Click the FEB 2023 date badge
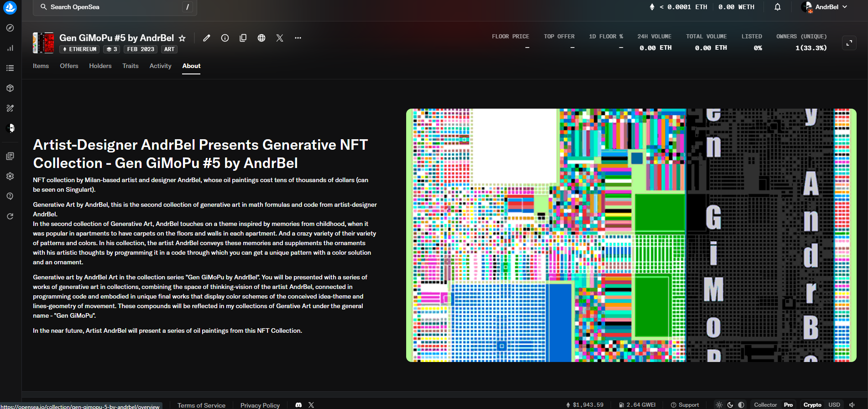The width and height of the screenshot is (868, 409). 141,49
